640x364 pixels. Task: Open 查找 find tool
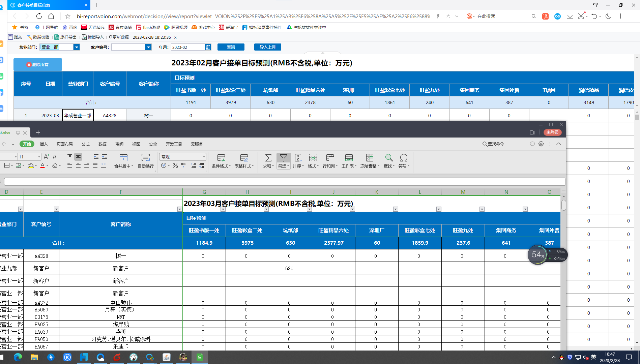389,161
